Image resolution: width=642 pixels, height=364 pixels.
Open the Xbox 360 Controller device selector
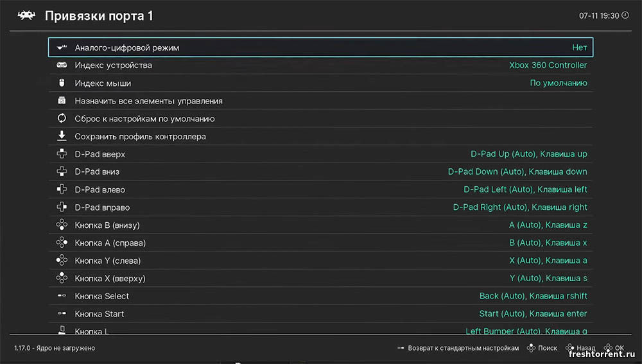click(548, 65)
